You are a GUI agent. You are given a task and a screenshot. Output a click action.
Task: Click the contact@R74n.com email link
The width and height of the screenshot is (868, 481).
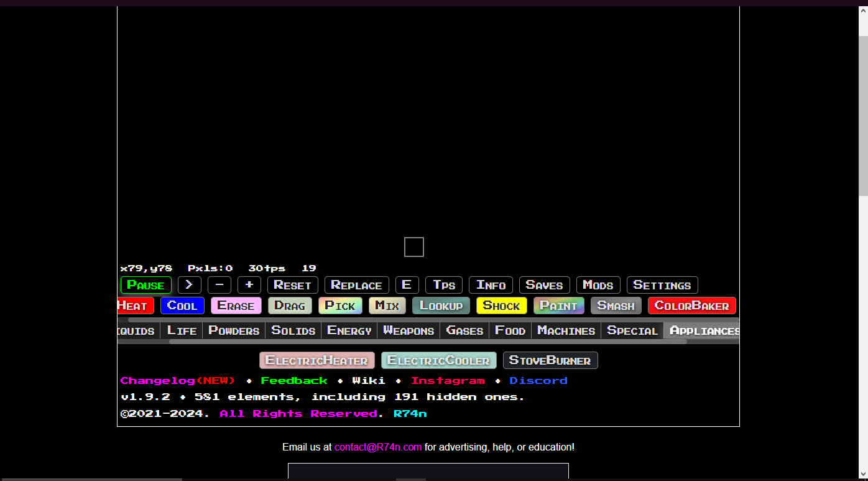point(378,447)
